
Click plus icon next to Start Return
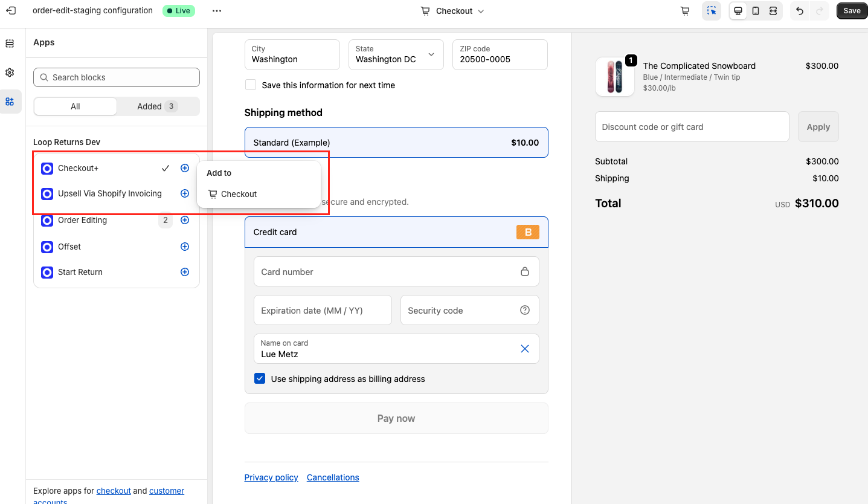185,272
